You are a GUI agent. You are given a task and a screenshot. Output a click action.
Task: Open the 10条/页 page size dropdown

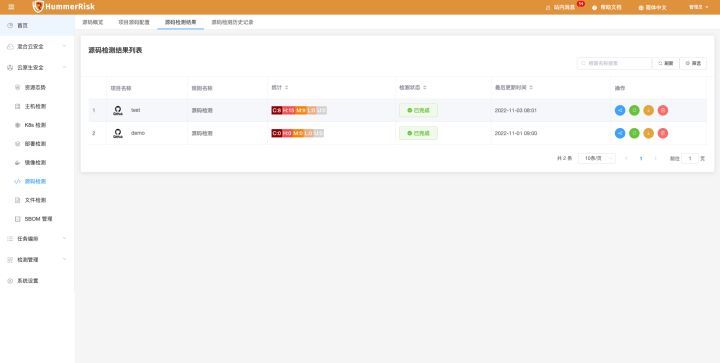(596, 158)
